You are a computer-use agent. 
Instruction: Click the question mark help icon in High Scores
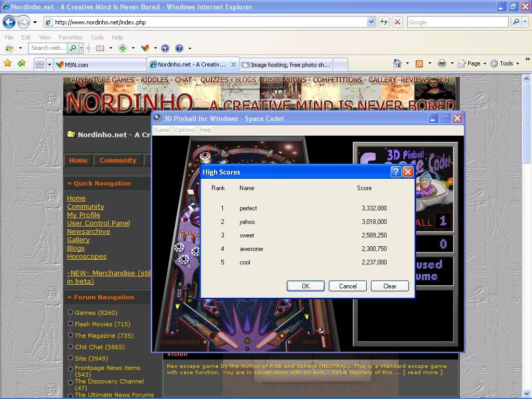[x=396, y=172]
